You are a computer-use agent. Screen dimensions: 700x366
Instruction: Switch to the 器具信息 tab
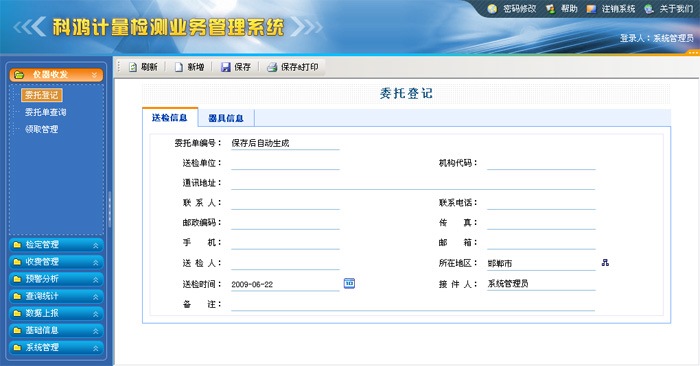point(226,118)
